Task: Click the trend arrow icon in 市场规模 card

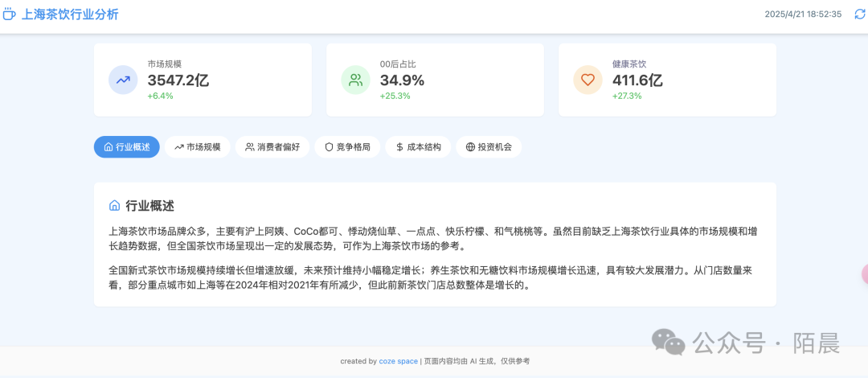Action: [123, 80]
